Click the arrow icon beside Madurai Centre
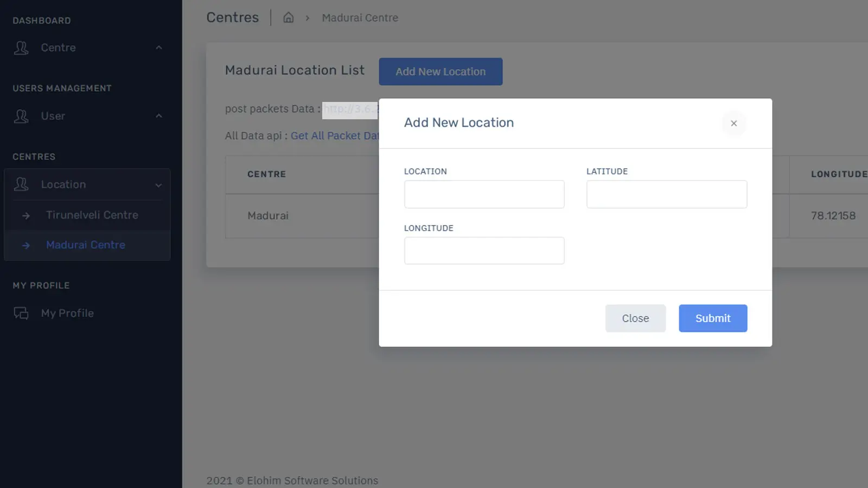868x488 pixels. click(x=26, y=246)
